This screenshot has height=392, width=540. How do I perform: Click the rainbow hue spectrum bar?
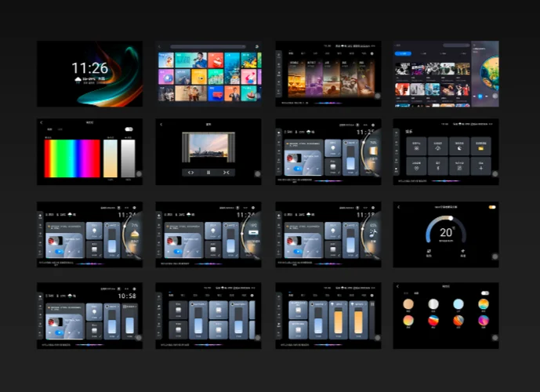tap(72, 158)
